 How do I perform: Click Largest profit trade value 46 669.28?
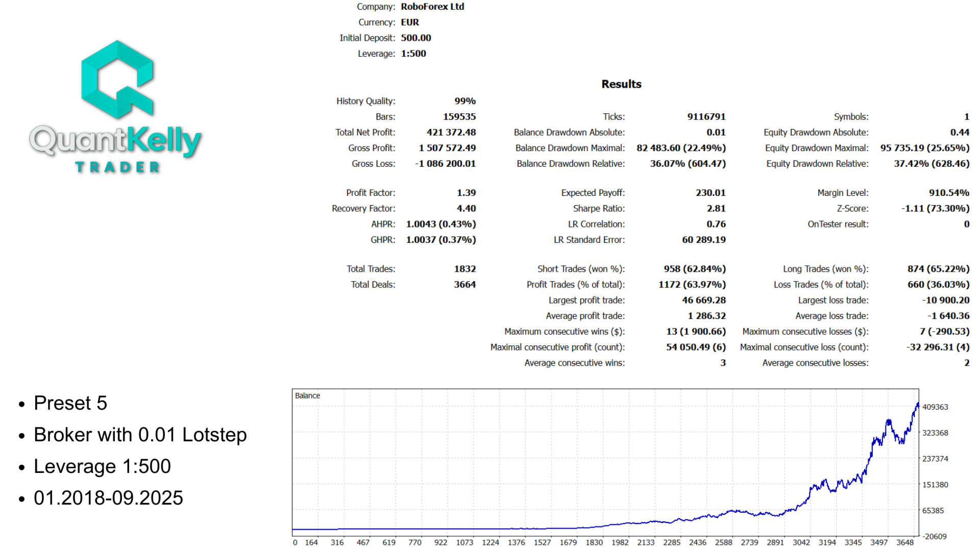coord(704,300)
